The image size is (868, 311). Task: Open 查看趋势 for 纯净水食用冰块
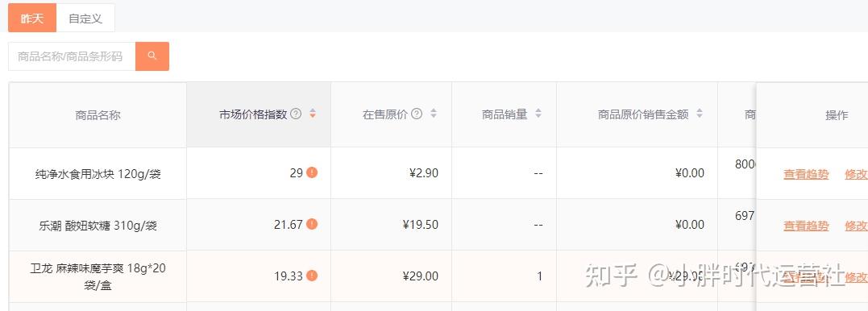[x=806, y=174]
